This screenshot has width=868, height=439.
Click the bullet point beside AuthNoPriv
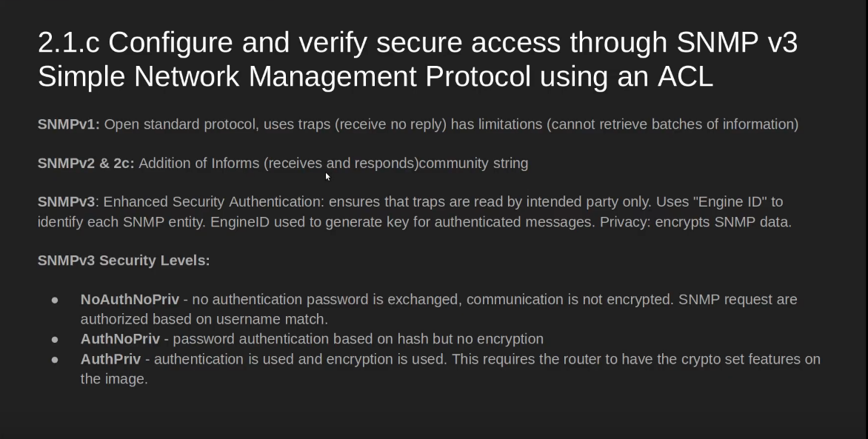click(x=55, y=339)
